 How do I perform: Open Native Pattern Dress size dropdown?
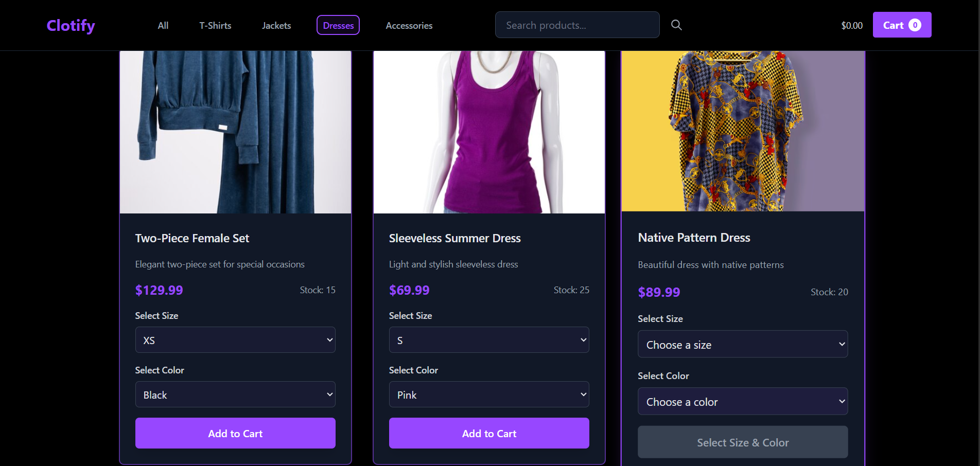pyautogui.click(x=743, y=344)
